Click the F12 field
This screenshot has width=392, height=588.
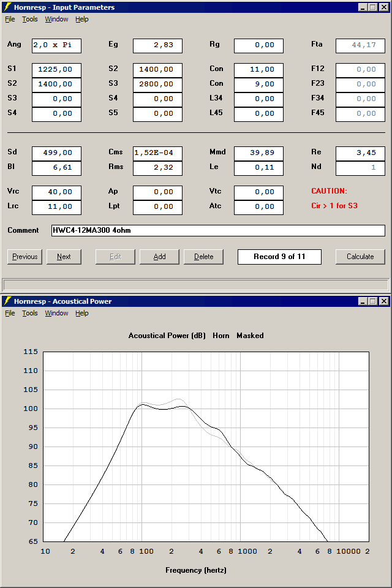pyautogui.click(x=361, y=70)
